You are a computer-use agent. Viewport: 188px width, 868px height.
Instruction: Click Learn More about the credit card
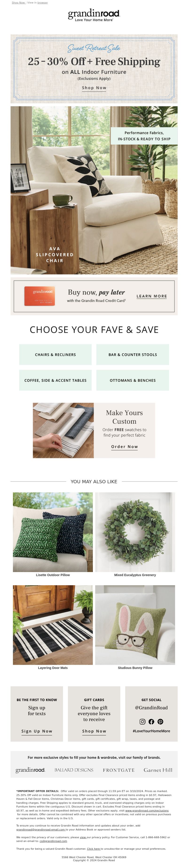click(x=152, y=296)
